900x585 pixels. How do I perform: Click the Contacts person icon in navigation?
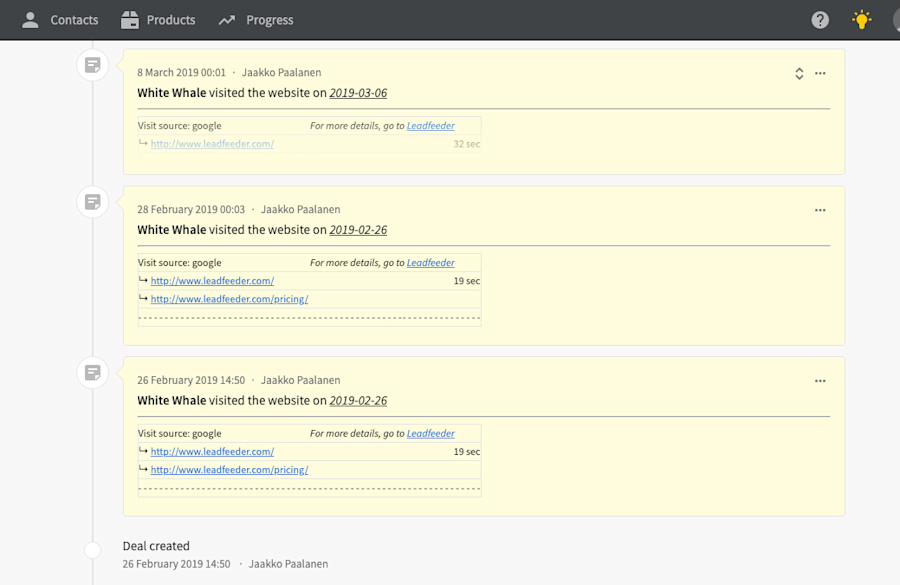point(29,19)
